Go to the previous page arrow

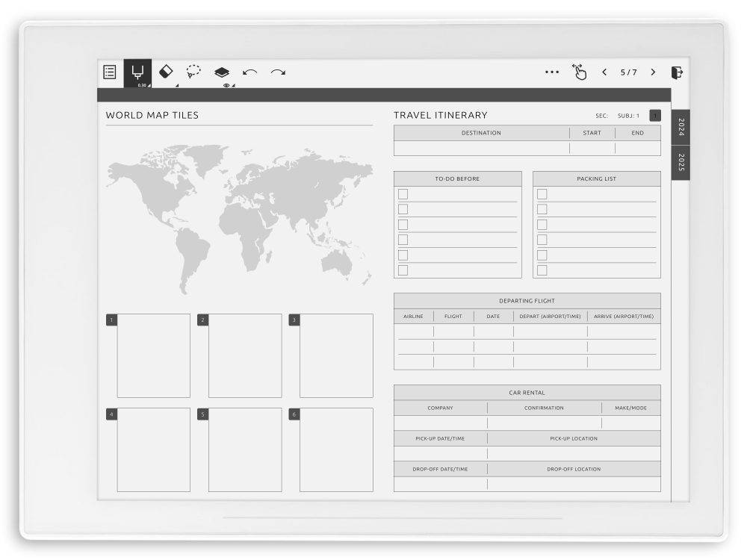pos(604,71)
